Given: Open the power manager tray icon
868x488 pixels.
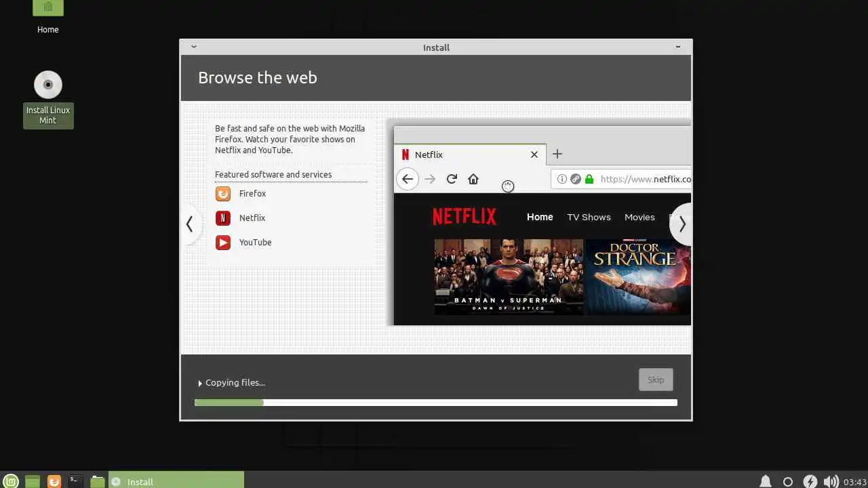Looking at the screenshot, I should [810, 481].
